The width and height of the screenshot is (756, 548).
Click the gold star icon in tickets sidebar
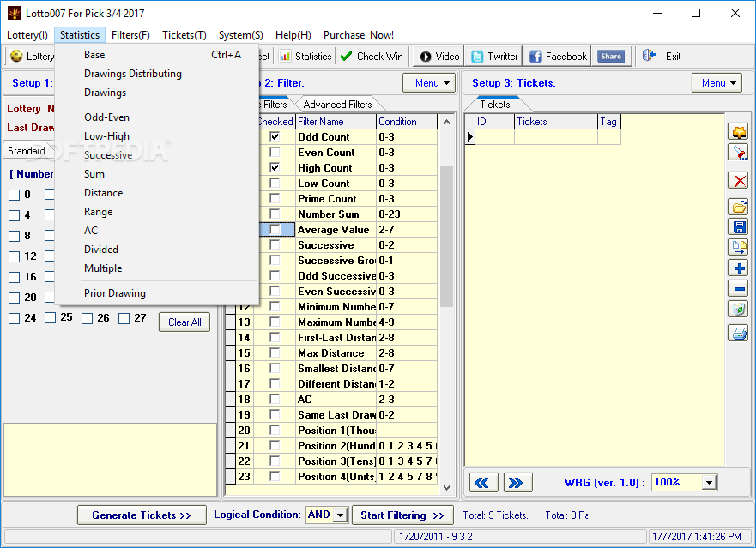[x=738, y=131]
